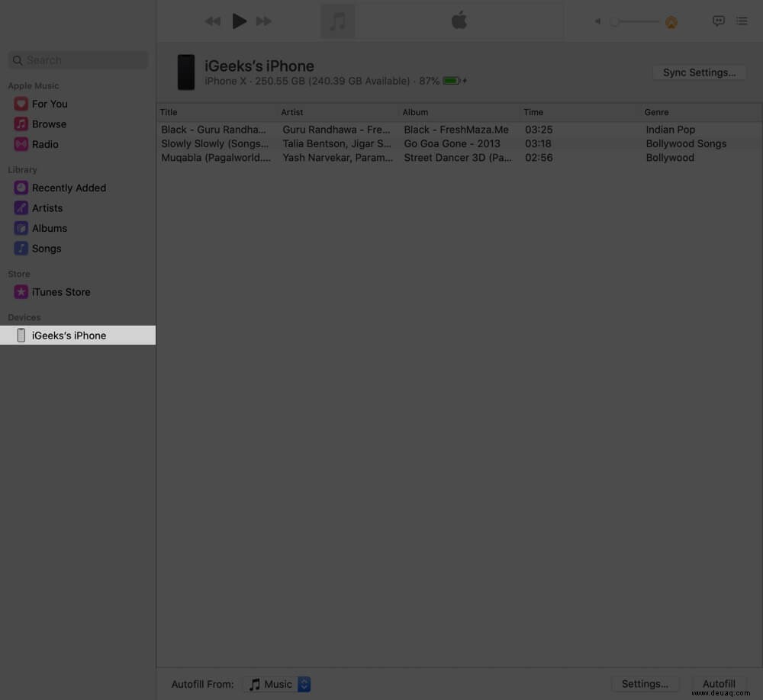This screenshot has height=700, width=763.
Task: Click artist Guru Randhawa - Fre...
Action: 336,130
